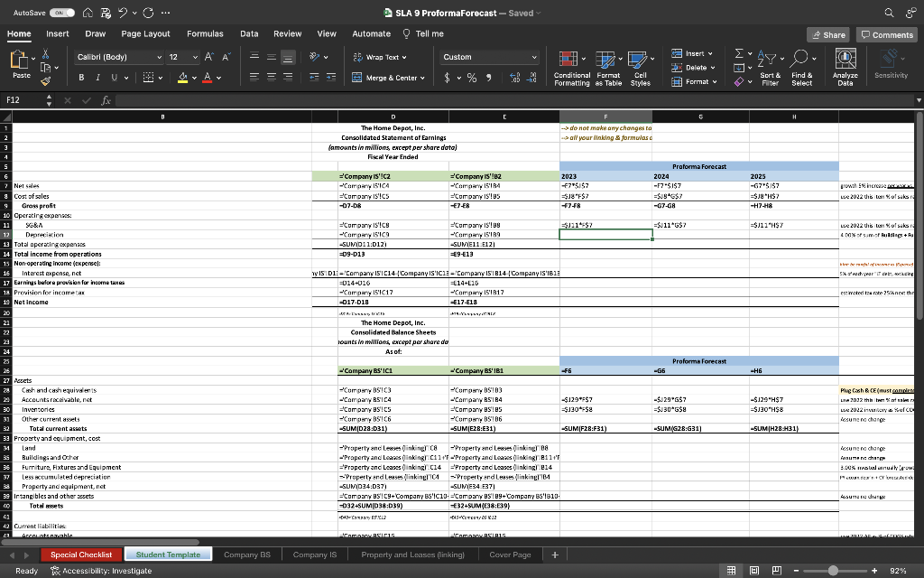Toggle Italic formatting
This screenshot has width=924, height=578.
tap(97, 78)
